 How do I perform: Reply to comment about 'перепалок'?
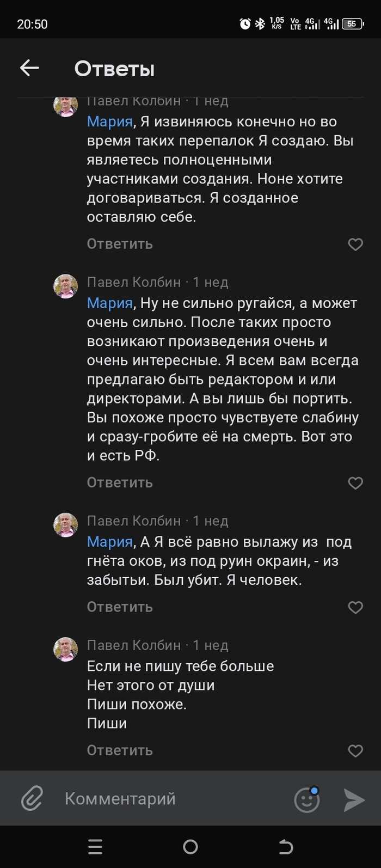click(120, 244)
